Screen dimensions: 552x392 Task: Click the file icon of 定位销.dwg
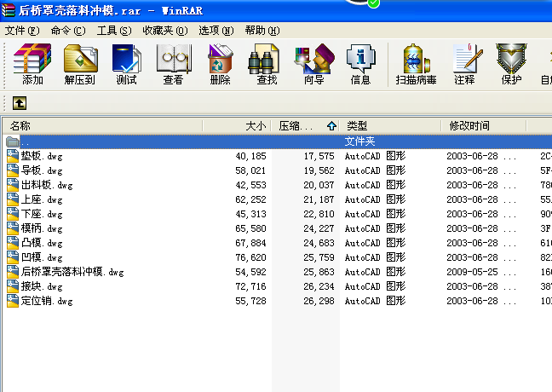13,301
